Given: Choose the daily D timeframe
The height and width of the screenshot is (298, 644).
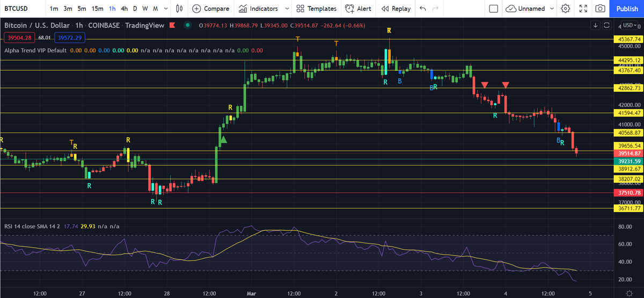Looking at the screenshot, I should [135, 9].
